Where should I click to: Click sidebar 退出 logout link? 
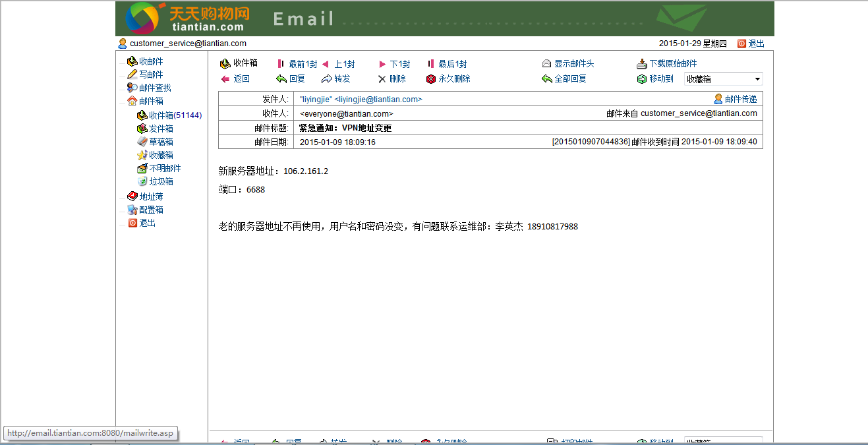[x=148, y=223]
